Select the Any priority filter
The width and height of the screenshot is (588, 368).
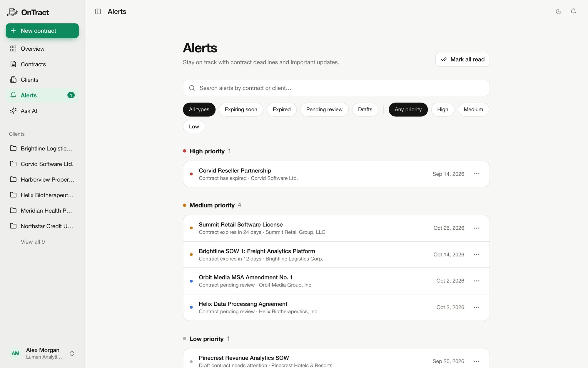408,110
